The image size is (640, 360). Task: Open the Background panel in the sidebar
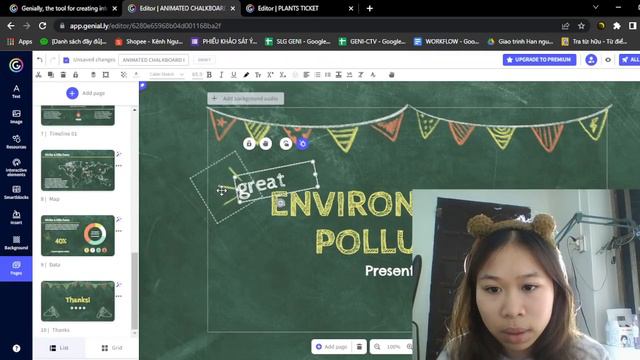16,242
